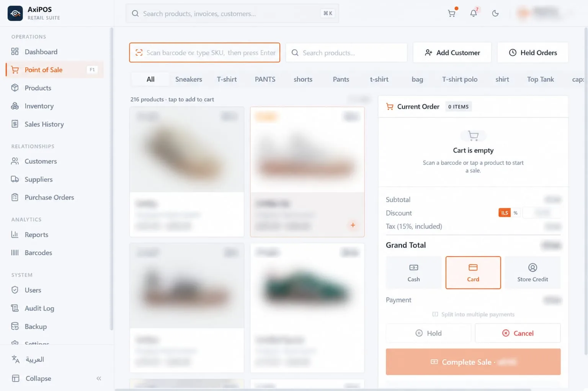Click the barcode scan icon in SKU field
Screen dimensions: 588x391
coord(139,53)
